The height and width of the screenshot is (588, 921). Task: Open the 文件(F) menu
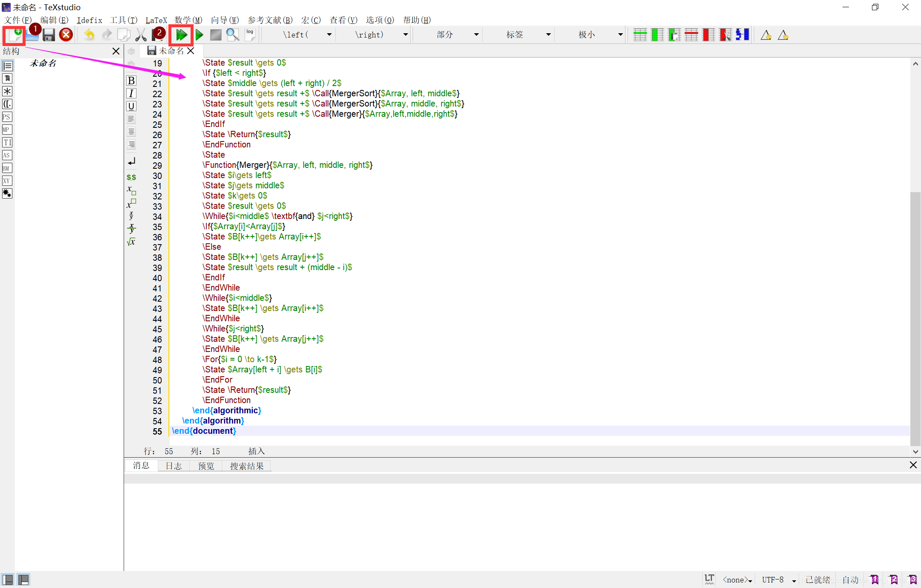[18, 20]
